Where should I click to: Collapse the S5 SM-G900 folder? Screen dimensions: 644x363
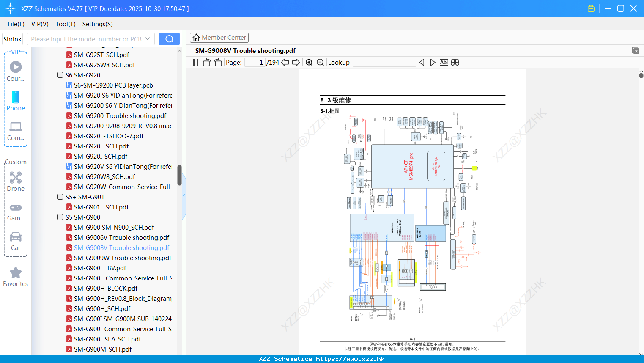(60, 217)
